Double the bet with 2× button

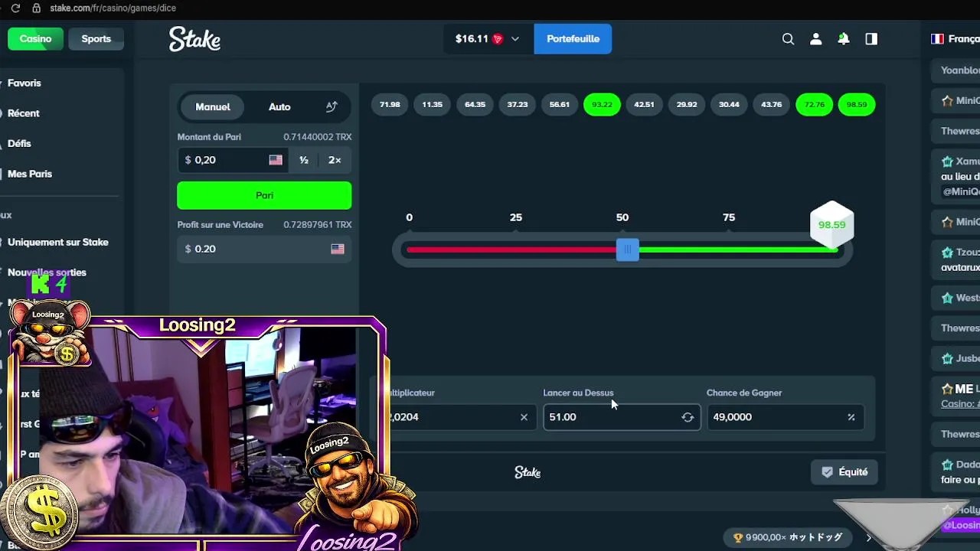coord(335,160)
